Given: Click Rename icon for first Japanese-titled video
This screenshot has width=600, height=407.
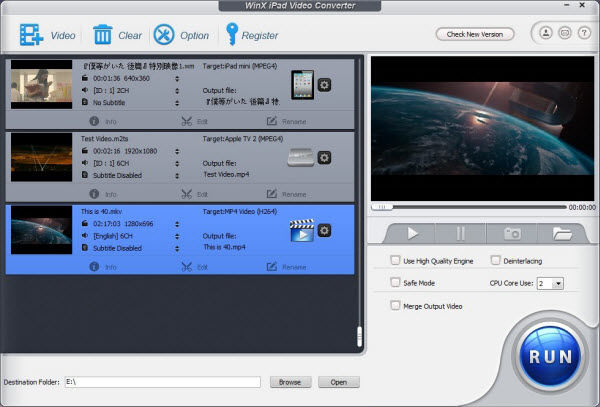Looking at the screenshot, I should (272, 121).
